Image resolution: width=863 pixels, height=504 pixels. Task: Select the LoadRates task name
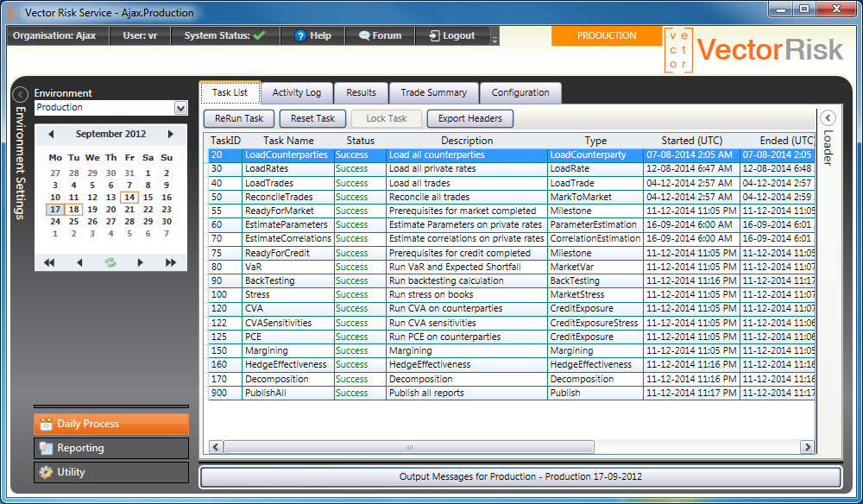(x=267, y=169)
